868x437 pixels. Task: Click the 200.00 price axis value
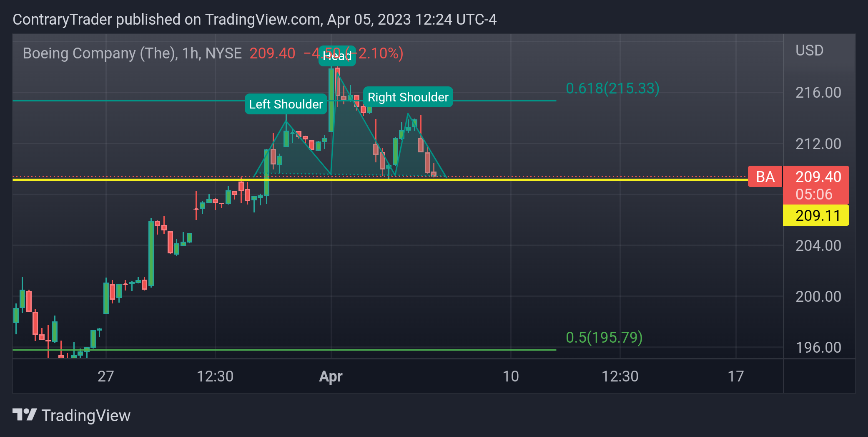818,297
